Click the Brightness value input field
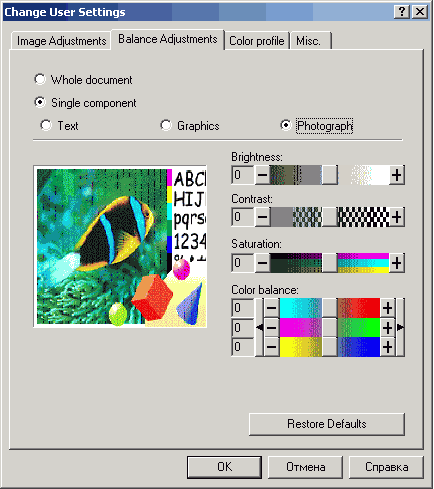The image size is (434, 489). tap(243, 175)
